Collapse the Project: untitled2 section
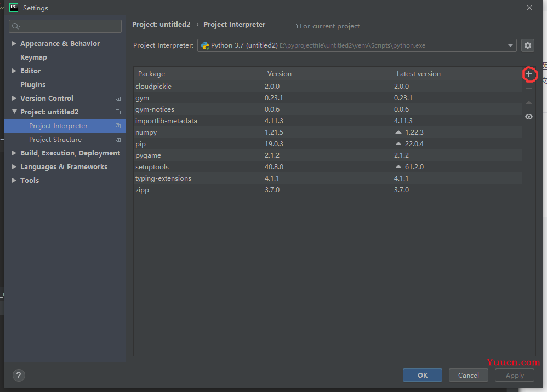Screen dimensions: 547x392 [14, 112]
